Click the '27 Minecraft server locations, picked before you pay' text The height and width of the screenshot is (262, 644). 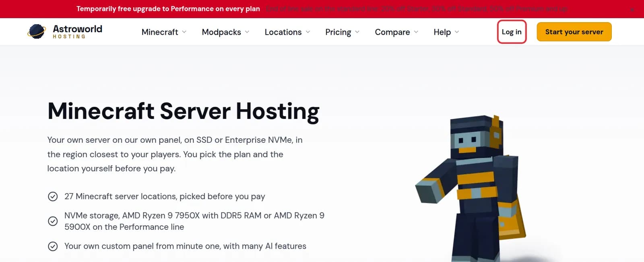[165, 196]
